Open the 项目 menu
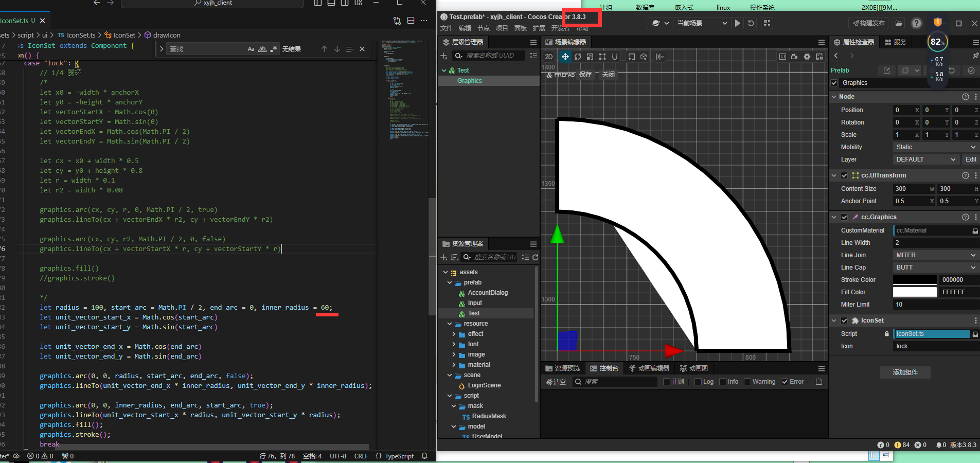The height and width of the screenshot is (463, 980). click(x=502, y=28)
